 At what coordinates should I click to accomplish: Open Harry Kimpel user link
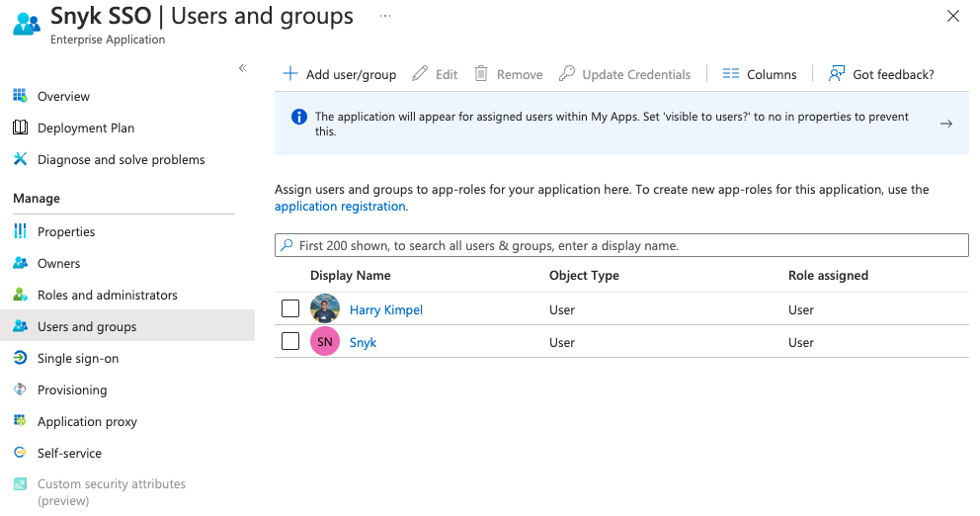point(386,309)
